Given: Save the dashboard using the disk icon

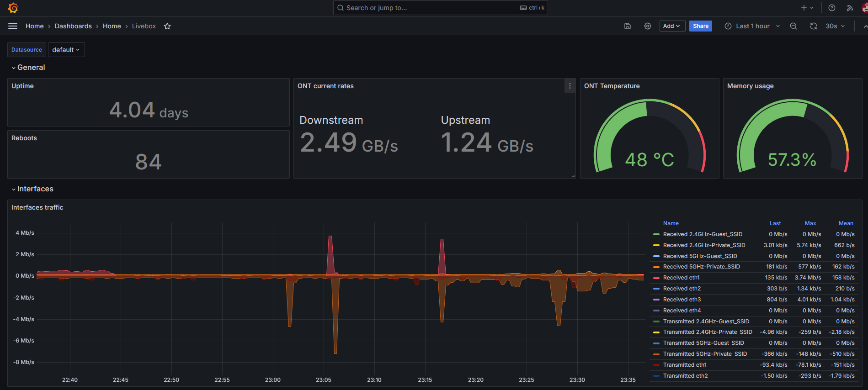Looking at the screenshot, I should [x=628, y=26].
